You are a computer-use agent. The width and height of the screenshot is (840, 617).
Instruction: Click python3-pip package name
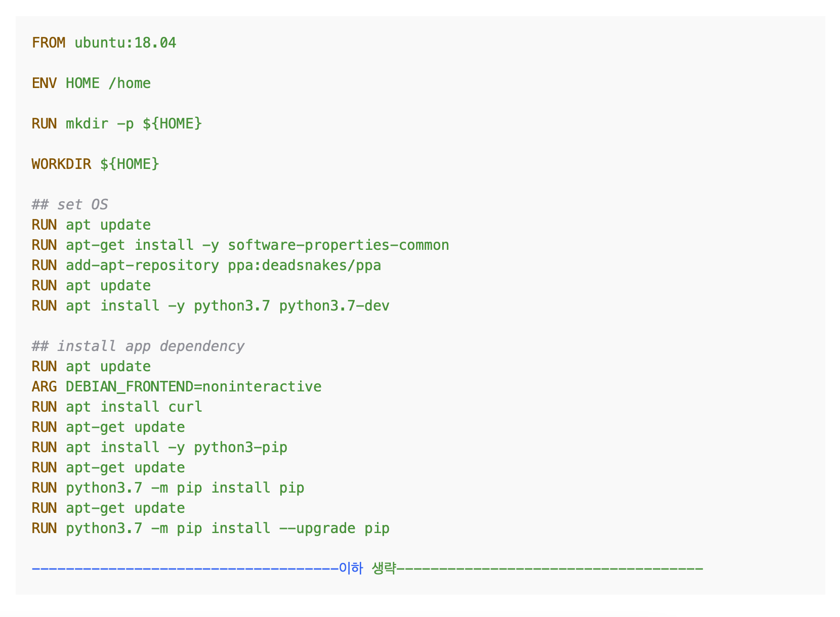(240, 448)
